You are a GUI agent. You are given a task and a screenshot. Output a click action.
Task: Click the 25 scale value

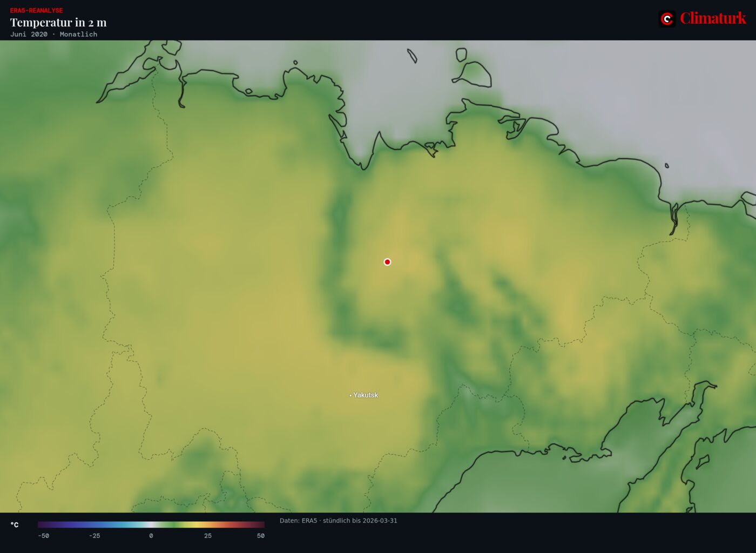click(208, 536)
